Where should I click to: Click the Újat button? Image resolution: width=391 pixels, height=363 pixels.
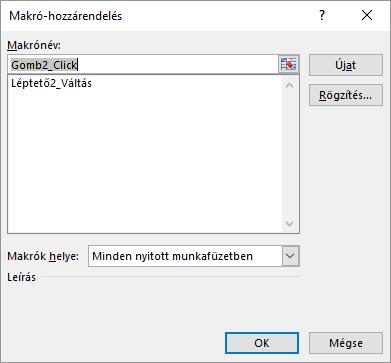point(346,65)
